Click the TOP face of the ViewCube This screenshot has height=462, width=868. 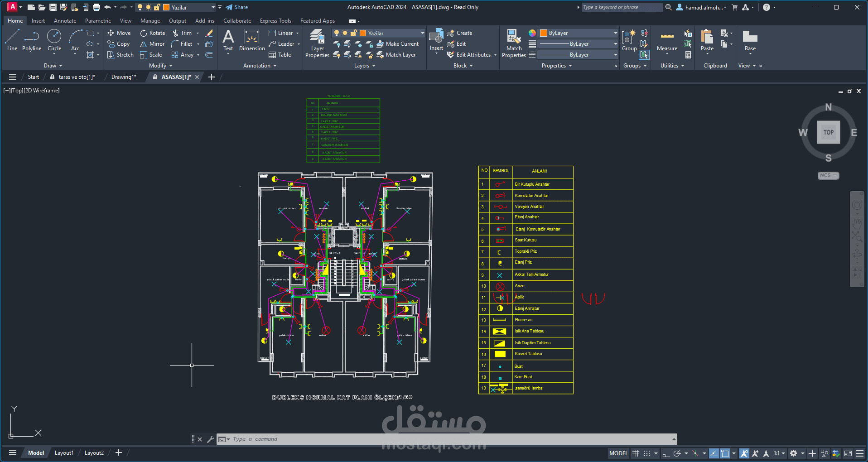pos(829,132)
